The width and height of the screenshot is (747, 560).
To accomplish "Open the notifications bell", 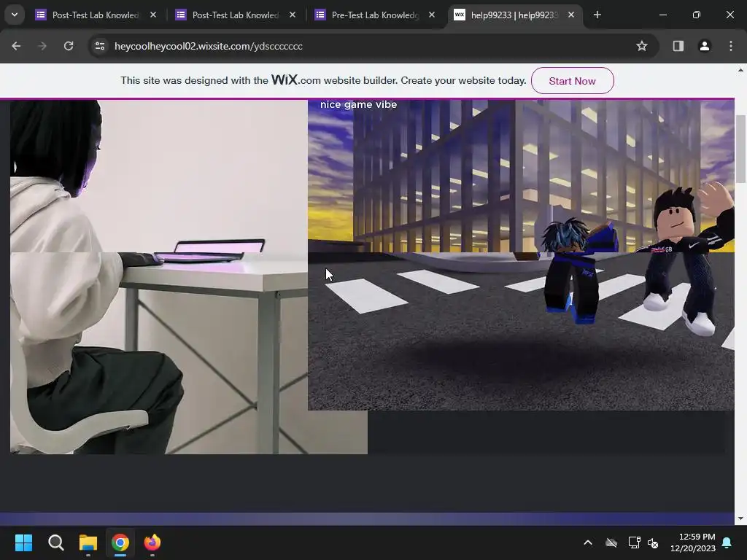I will point(727,542).
